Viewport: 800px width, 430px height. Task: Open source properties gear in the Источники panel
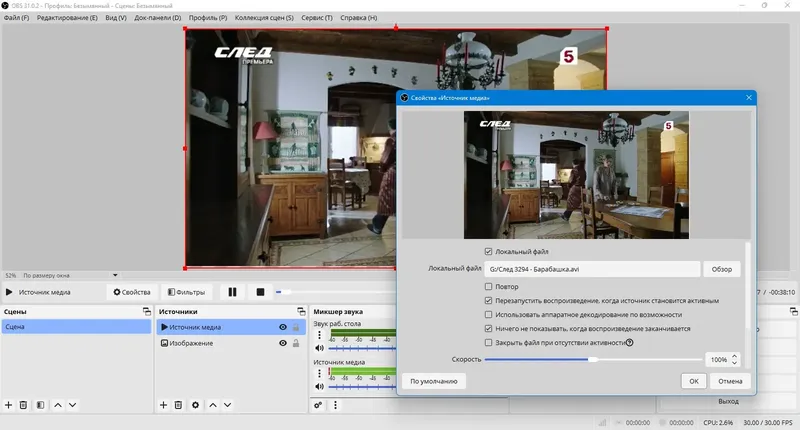195,405
